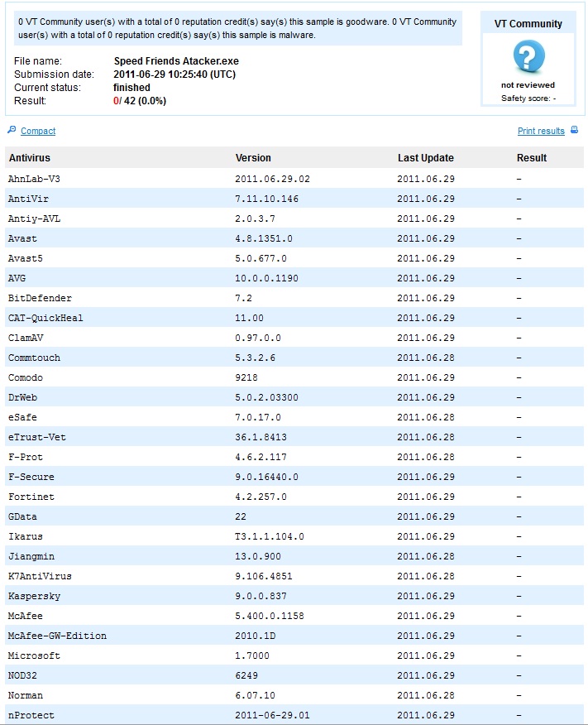Click the eTrust-Vet antivirus name
This screenshot has height=725, width=588.
(37, 438)
